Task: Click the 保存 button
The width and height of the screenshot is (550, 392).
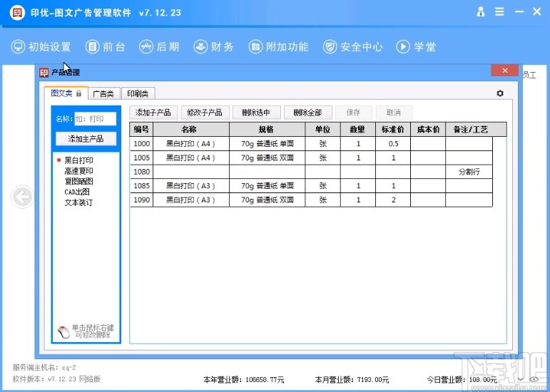Action: click(x=353, y=113)
